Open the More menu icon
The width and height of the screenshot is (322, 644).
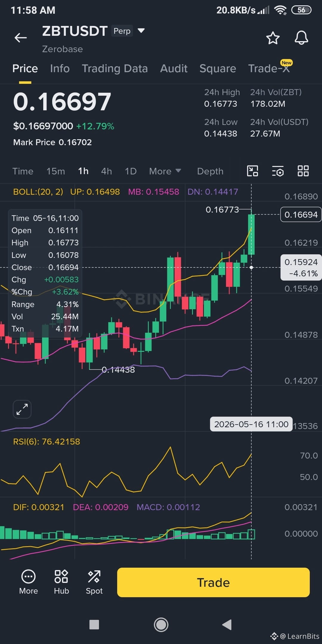click(x=28, y=582)
